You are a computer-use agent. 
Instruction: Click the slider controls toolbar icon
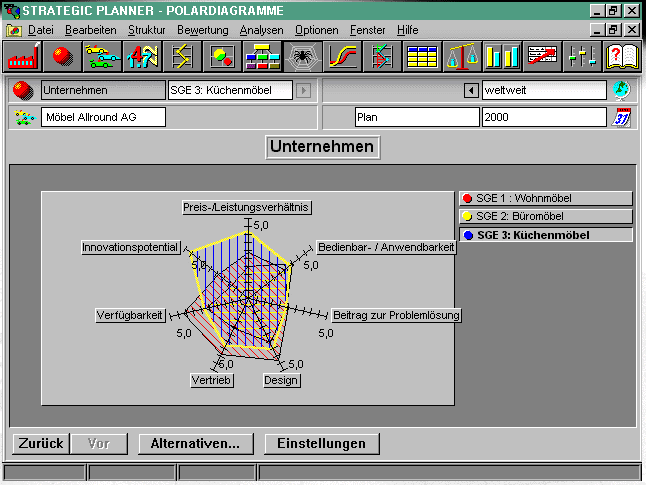tap(582, 56)
